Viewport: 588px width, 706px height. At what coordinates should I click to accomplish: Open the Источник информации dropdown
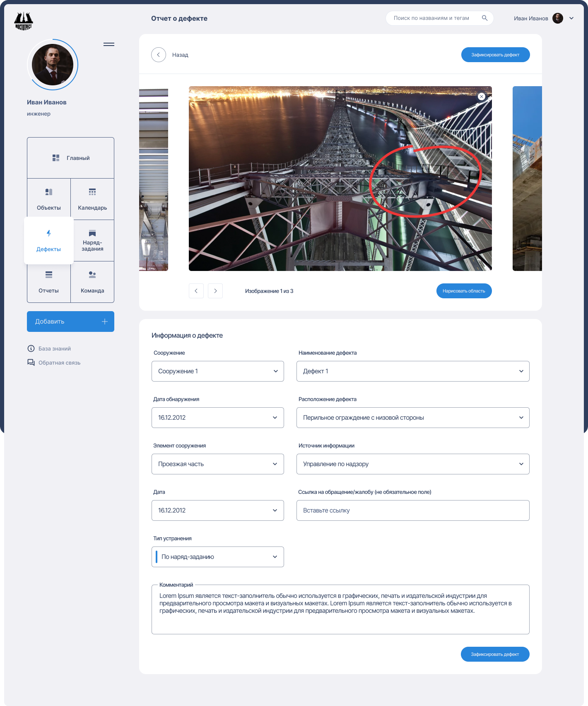(x=413, y=464)
